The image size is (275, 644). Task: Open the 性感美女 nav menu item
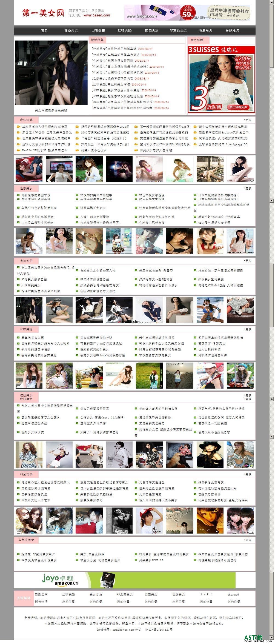[x=71, y=30]
